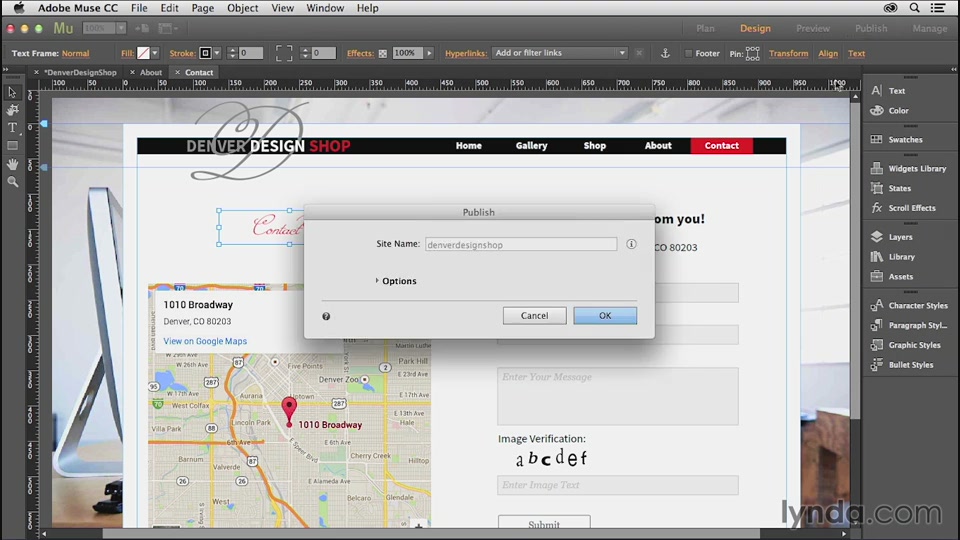Switch to the About document tab

151,72
